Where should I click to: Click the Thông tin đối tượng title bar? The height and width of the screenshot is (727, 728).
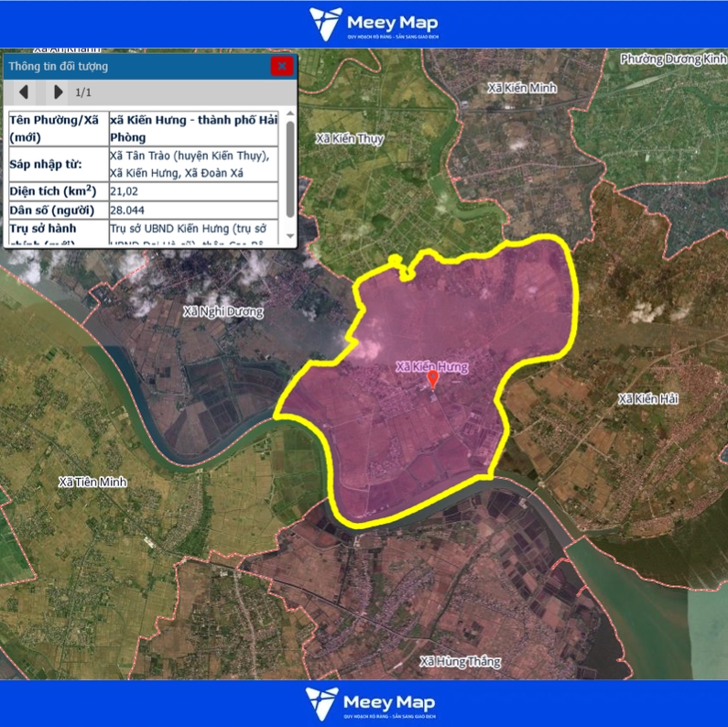point(137,66)
